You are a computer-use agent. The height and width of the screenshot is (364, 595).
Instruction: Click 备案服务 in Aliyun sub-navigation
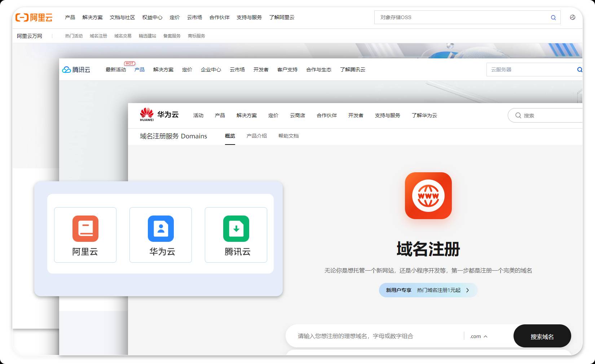point(172,36)
